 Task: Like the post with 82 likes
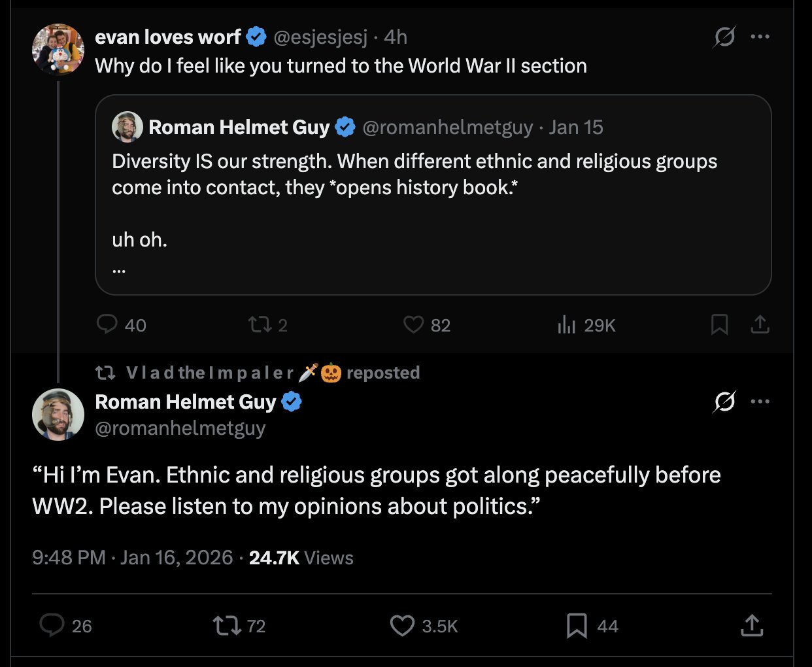pyautogui.click(x=413, y=324)
